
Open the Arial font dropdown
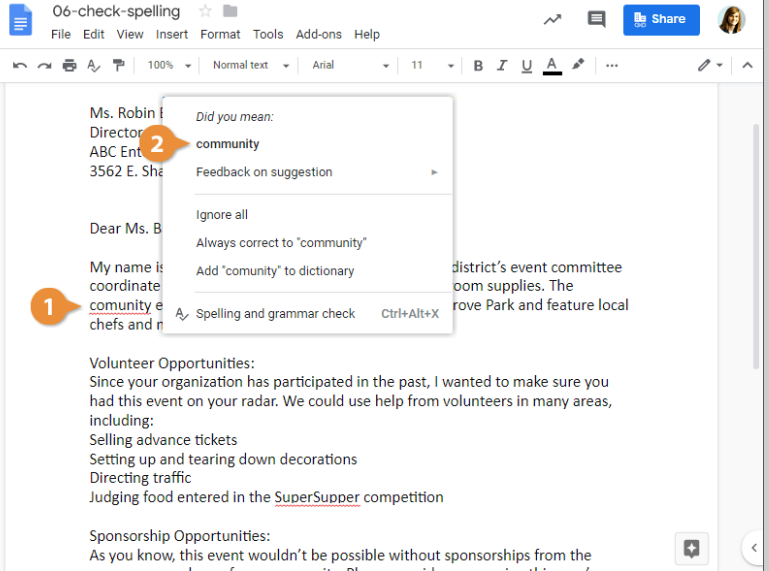(x=350, y=65)
